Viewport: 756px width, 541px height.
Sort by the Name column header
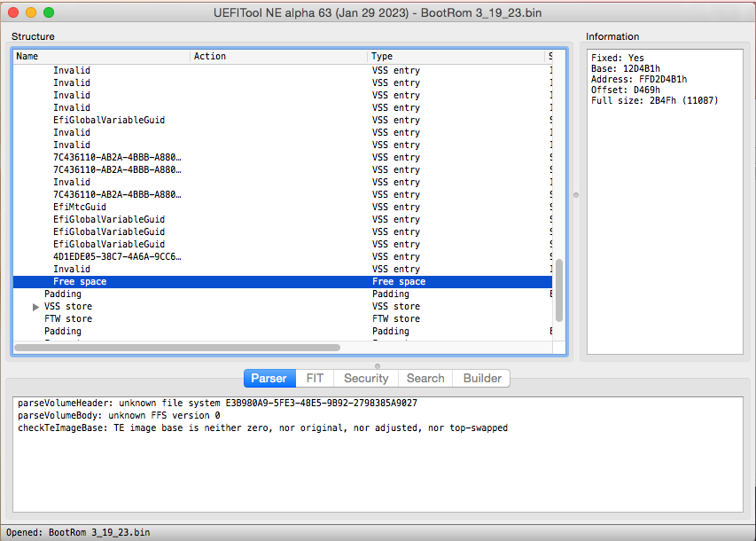click(x=101, y=57)
